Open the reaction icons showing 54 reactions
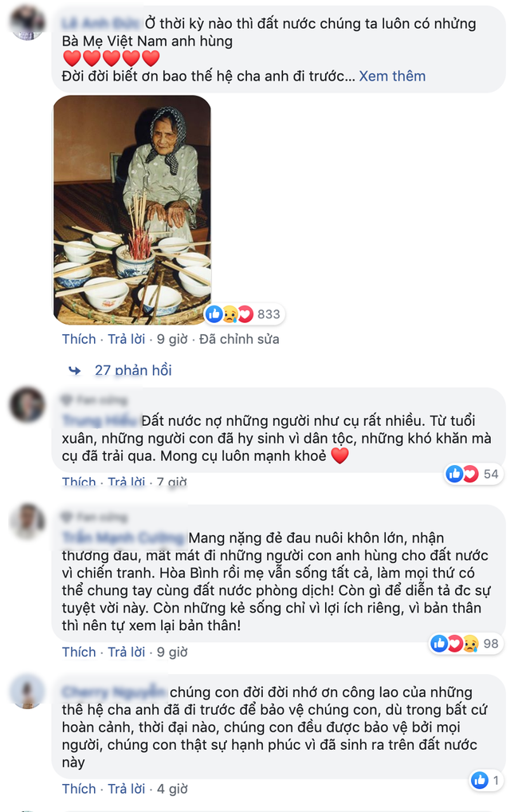518x812 pixels. coord(473,474)
